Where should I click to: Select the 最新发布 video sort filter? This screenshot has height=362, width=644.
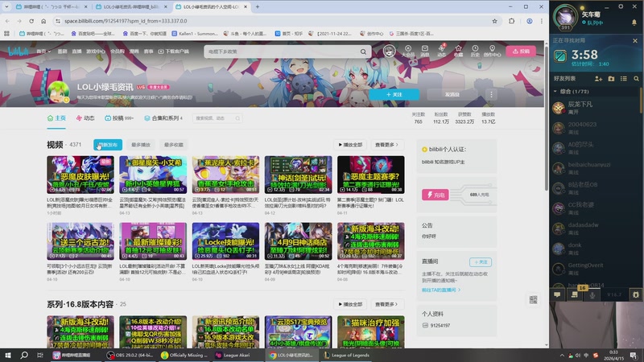(x=108, y=145)
